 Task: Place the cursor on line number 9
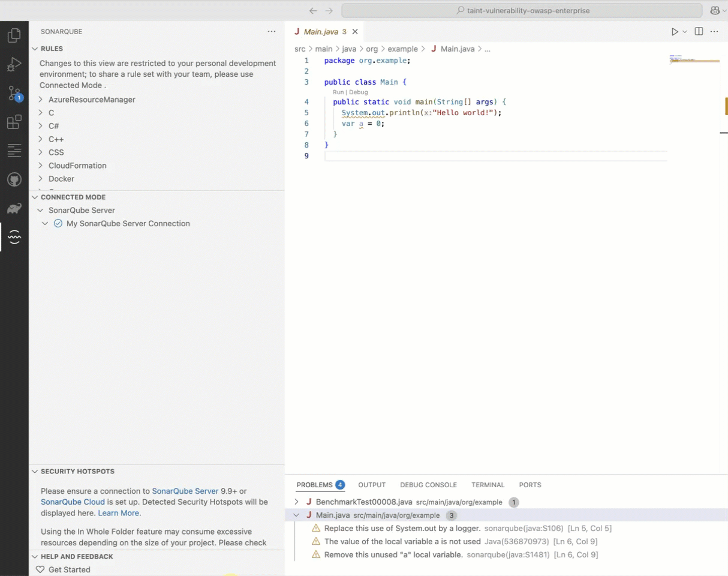306,156
